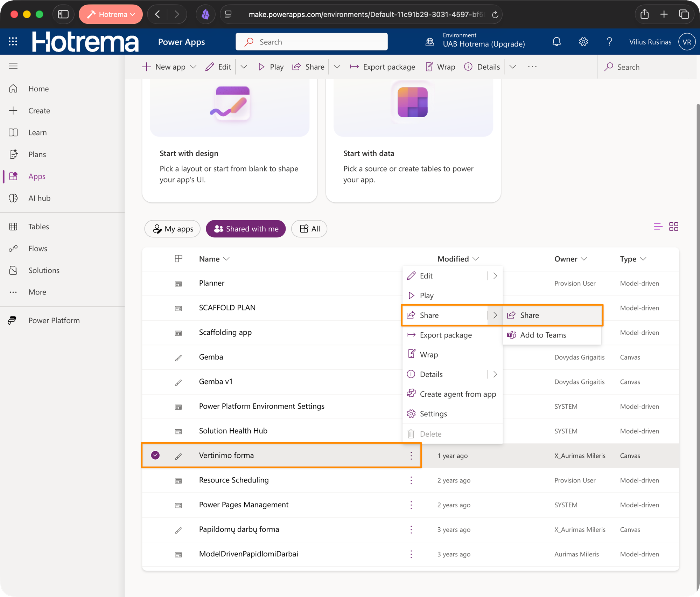
Task: Deselect the Vertinimo forma row checkmark
Action: pos(155,455)
